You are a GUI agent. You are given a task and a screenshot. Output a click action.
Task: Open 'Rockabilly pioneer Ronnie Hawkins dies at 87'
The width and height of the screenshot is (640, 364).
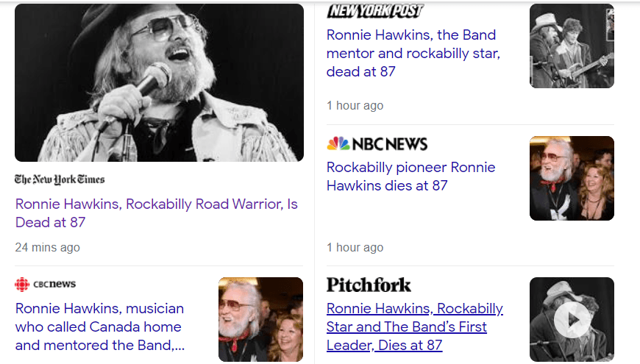pyautogui.click(x=410, y=176)
